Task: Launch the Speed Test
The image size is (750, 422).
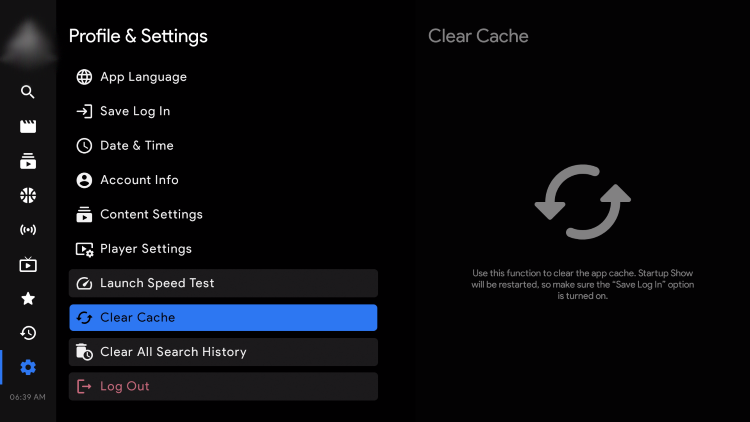Action: 223,283
